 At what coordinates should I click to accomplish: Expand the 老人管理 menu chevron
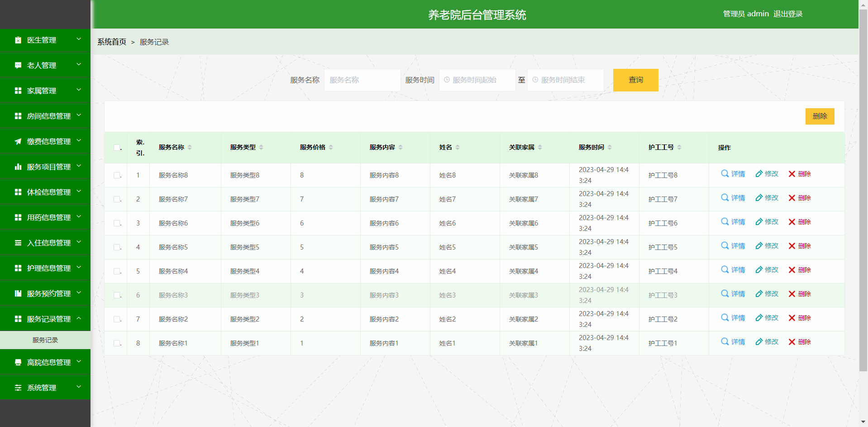pos(79,65)
